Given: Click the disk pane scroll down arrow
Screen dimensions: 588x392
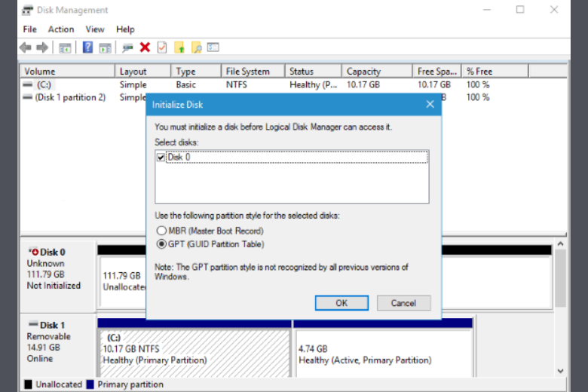Looking at the screenshot, I should click(x=560, y=370).
